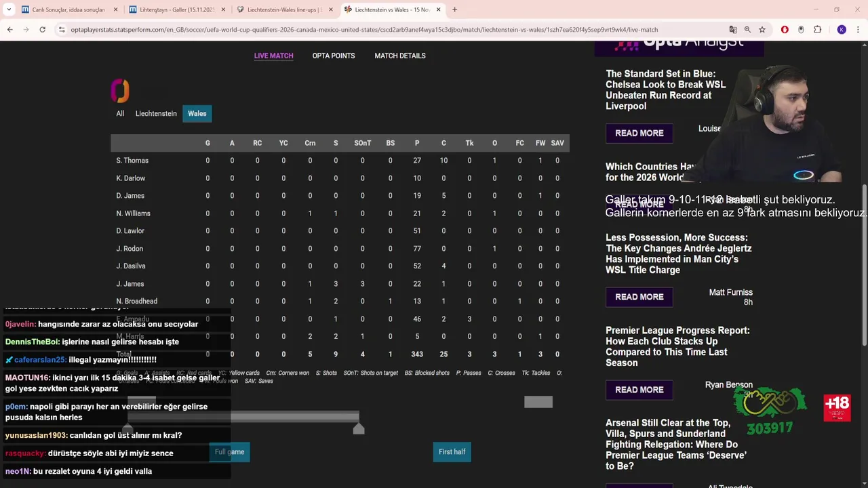The width and height of the screenshot is (868, 488).
Task: Select the First half period button
Action: [452, 452]
